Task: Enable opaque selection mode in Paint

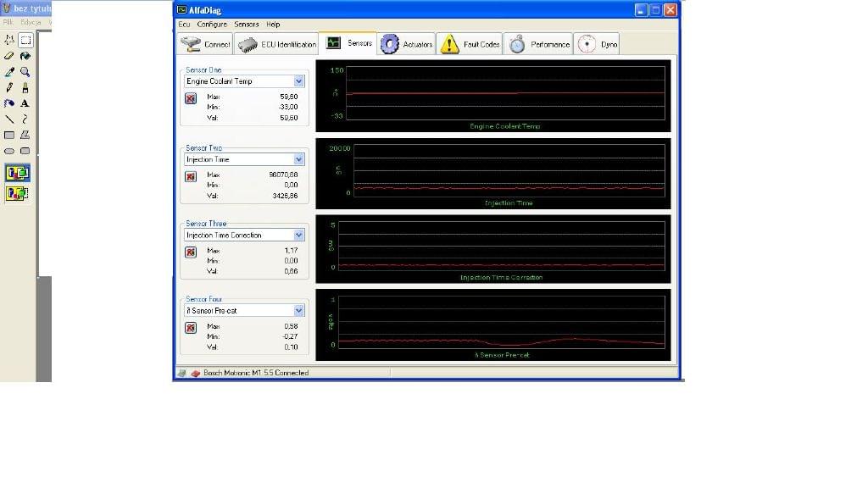Action: click(17, 173)
